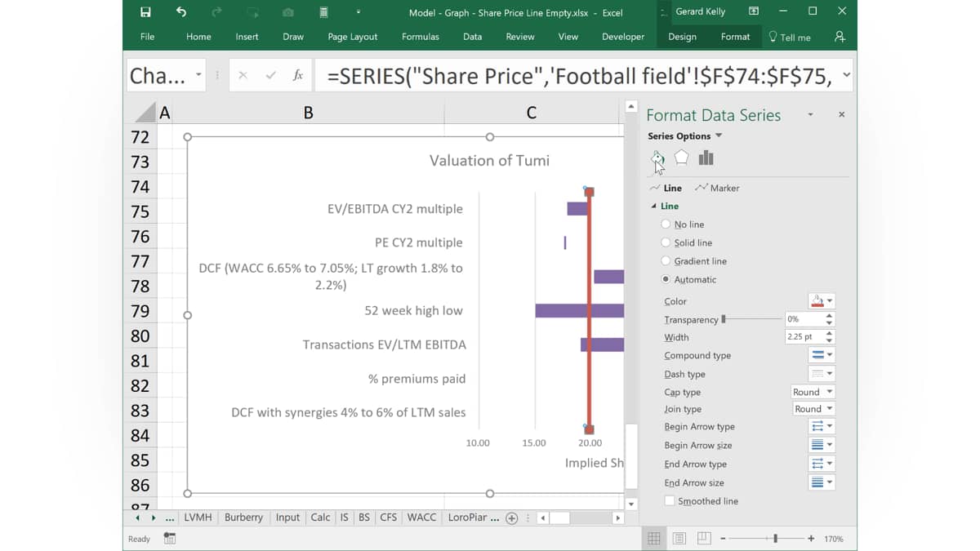The width and height of the screenshot is (980, 551).
Task: Switch to the LVMH sheet tab
Action: pos(198,518)
